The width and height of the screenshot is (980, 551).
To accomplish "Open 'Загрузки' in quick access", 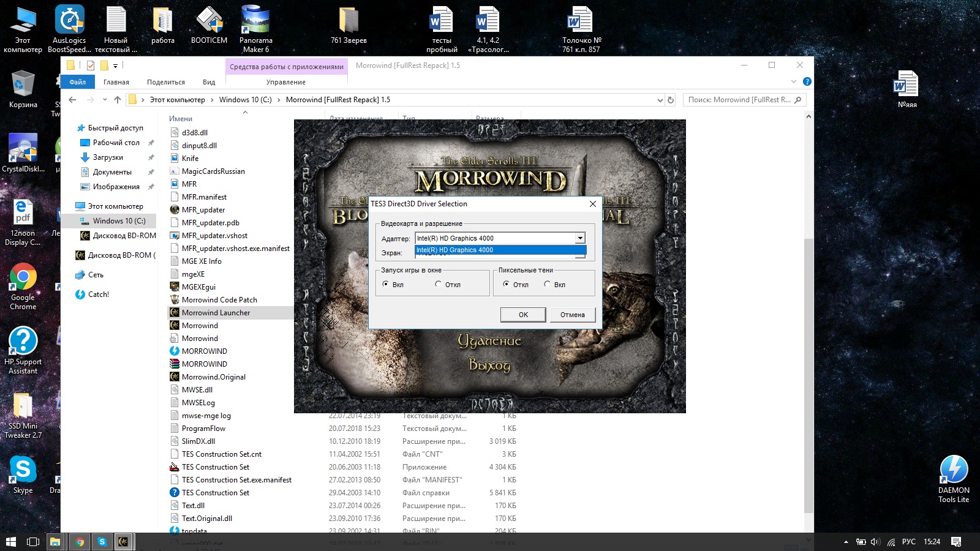I will coord(108,157).
